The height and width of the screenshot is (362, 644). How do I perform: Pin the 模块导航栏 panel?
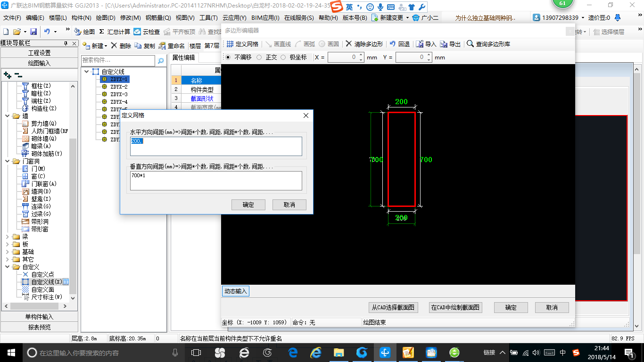pos(66,43)
